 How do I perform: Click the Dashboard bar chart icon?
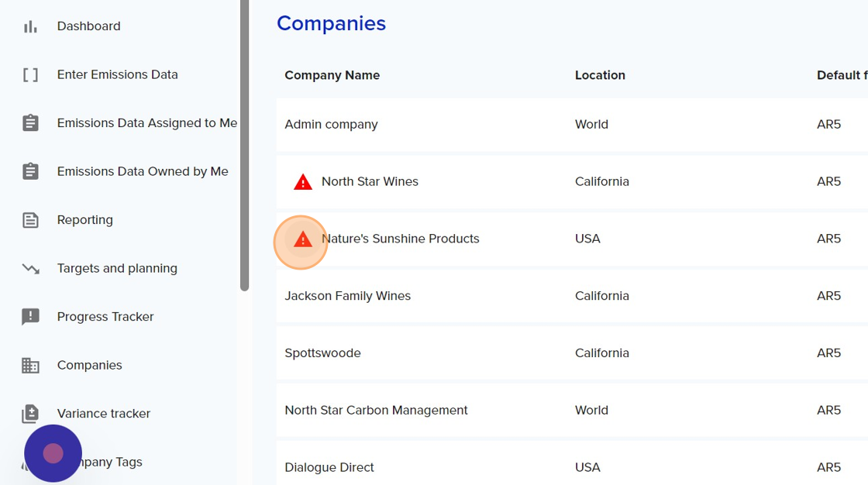[x=30, y=26]
